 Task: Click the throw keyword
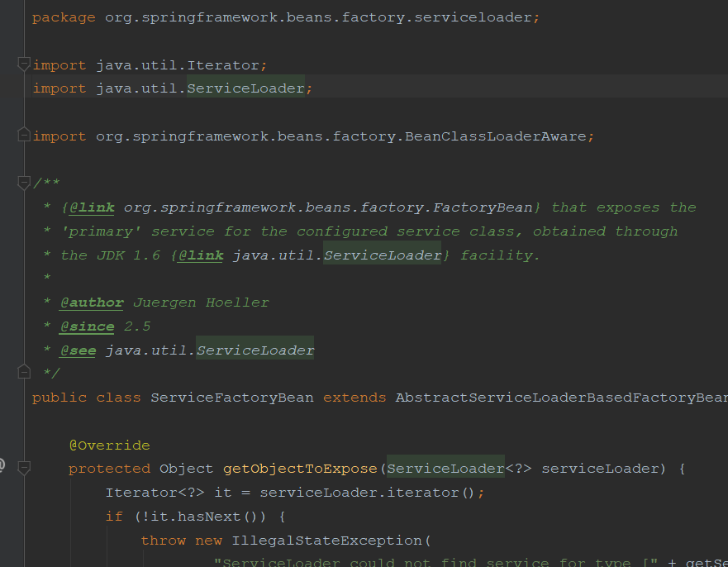point(164,541)
